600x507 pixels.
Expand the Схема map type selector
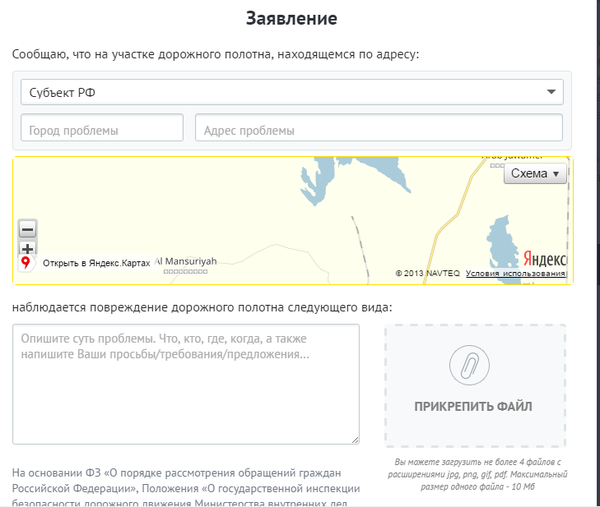click(535, 173)
